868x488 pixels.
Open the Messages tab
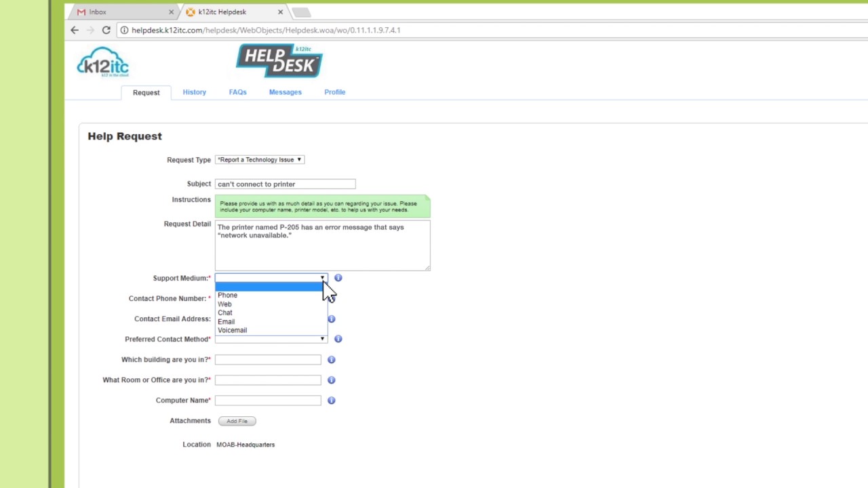[285, 92]
